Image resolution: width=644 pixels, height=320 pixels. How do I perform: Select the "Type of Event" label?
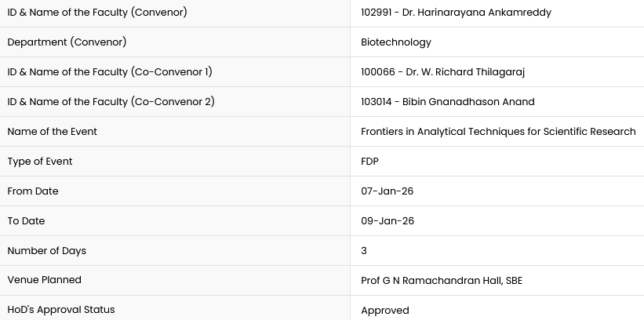point(40,162)
